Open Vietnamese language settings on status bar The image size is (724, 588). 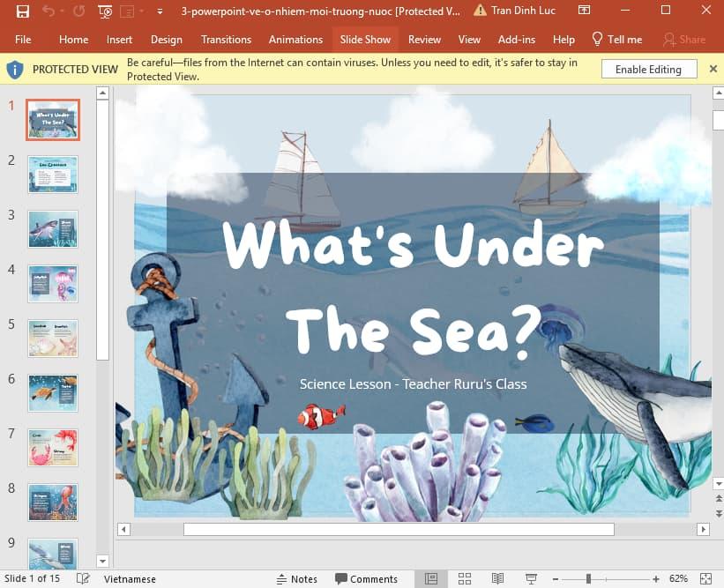(129, 579)
